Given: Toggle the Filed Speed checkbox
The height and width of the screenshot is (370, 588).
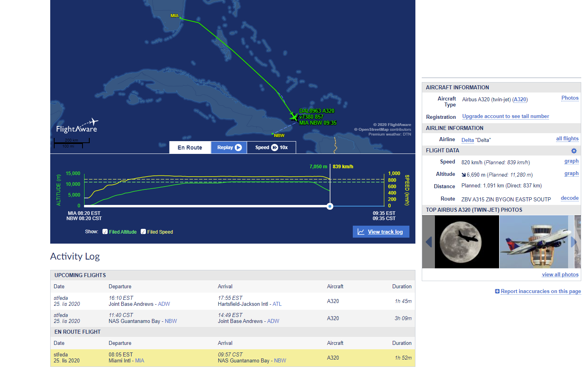Looking at the screenshot, I should (x=144, y=232).
